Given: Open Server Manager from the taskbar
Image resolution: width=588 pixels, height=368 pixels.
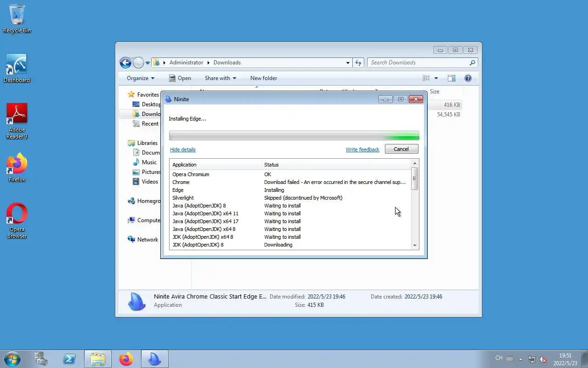Looking at the screenshot, I should pyautogui.click(x=41, y=359).
